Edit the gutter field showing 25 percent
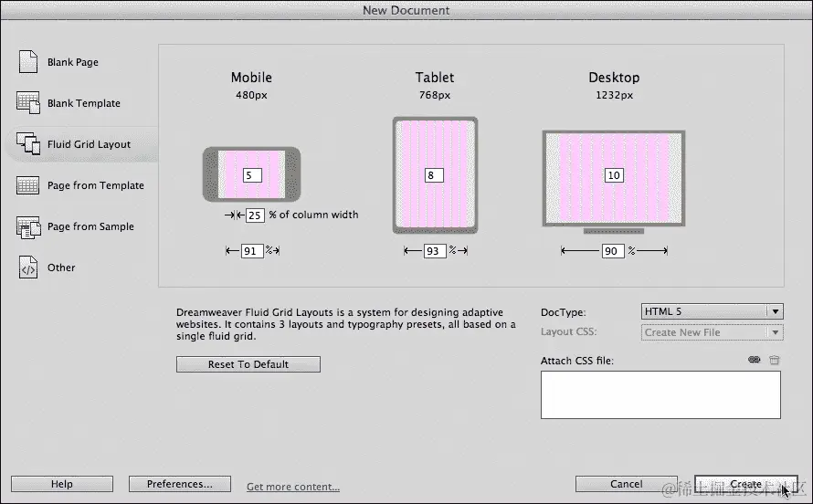The image size is (813, 504). click(255, 215)
